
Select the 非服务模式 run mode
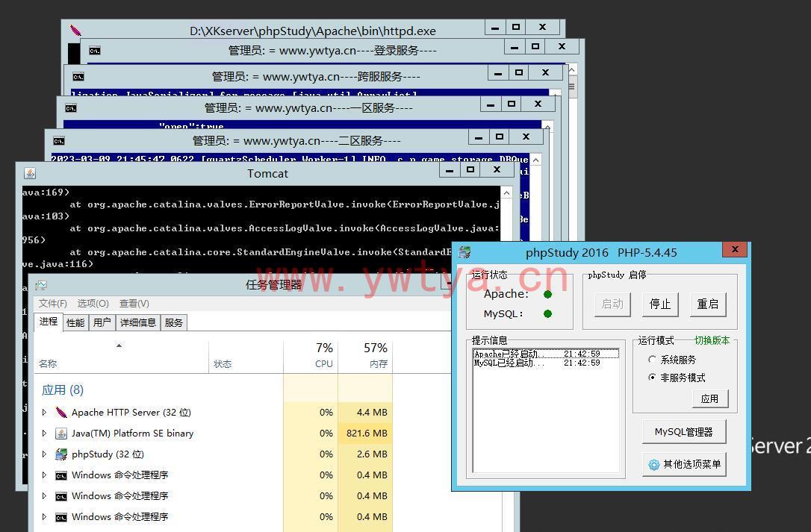(x=652, y=378)
